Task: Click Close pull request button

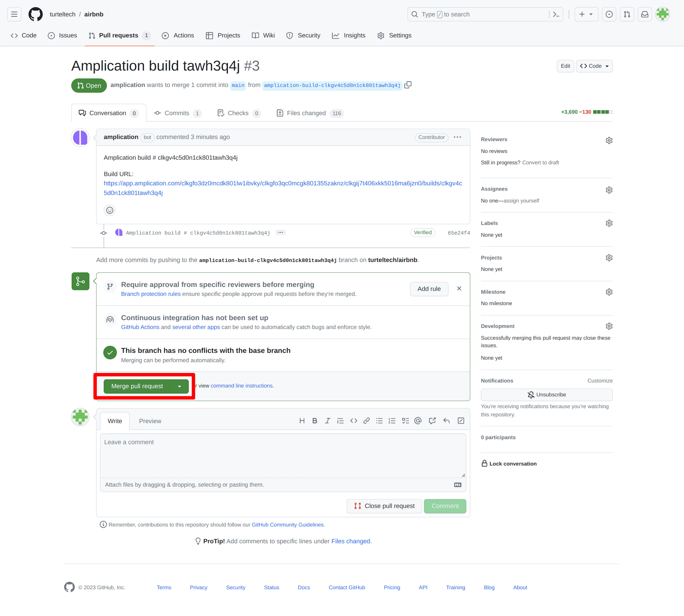Action: click(x=384, y=506)
